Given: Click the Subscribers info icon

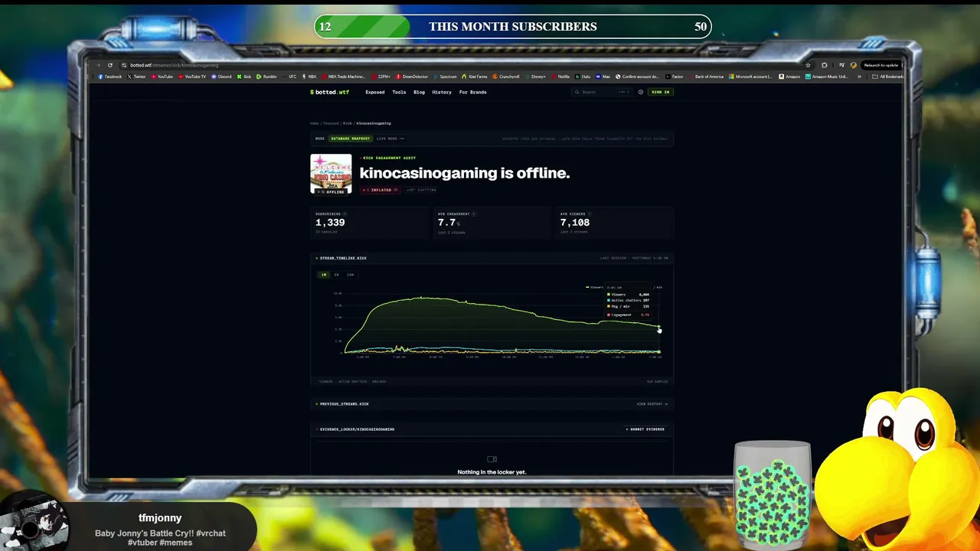Looking at the screenshot, I should [x=345, y=214].
